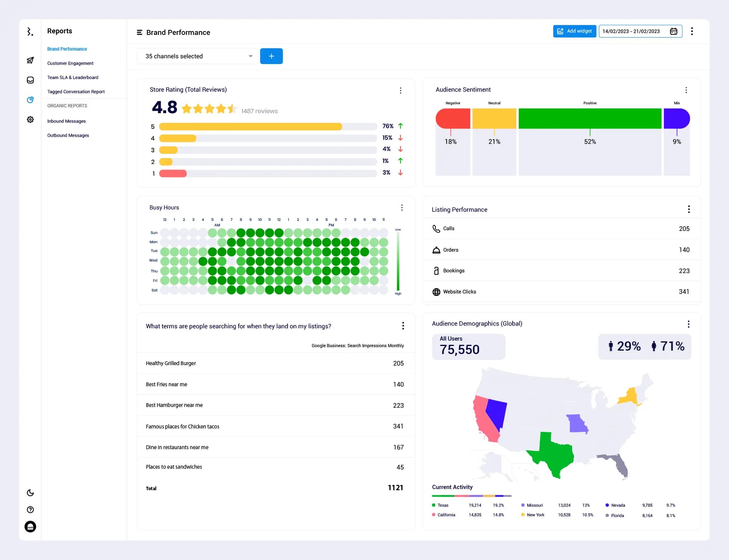Open the help question mark icon
The width and height of the screenshot is (729, 560).
tap(30, 510)
